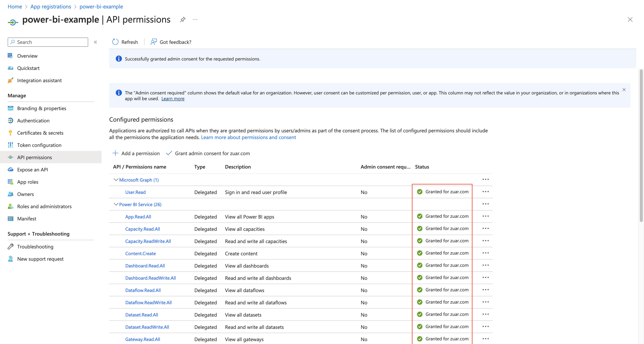Open the Dataflow.ReadWrite.All permission
The image size is (644, 344).
(x=149, y=302)
